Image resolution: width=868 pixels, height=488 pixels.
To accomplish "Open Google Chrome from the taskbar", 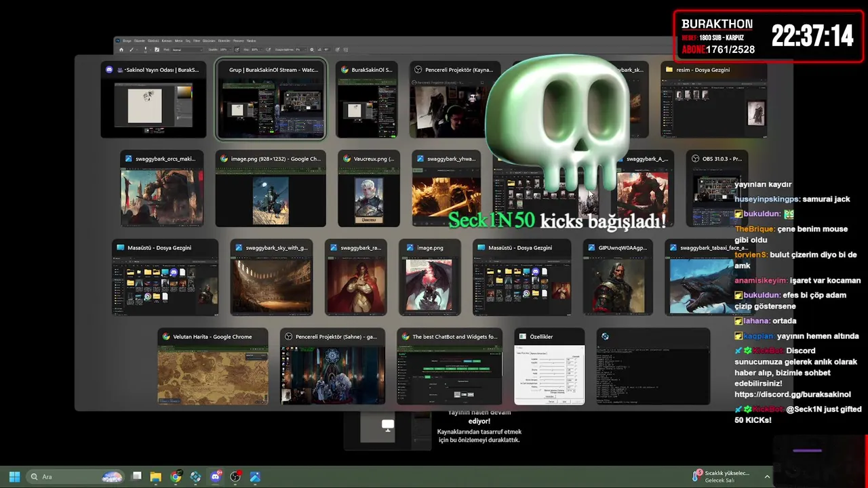I will pyautogui.click(x=176, y=476).
